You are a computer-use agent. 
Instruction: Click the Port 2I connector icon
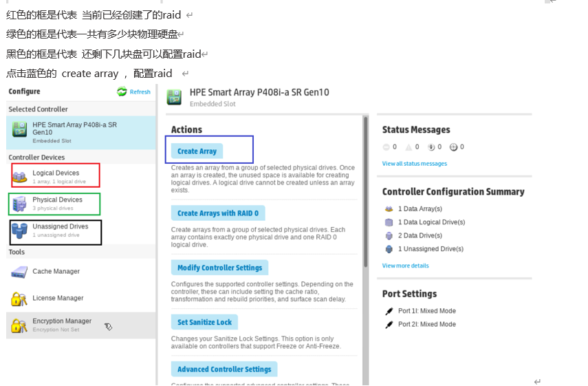coord(389,325)
